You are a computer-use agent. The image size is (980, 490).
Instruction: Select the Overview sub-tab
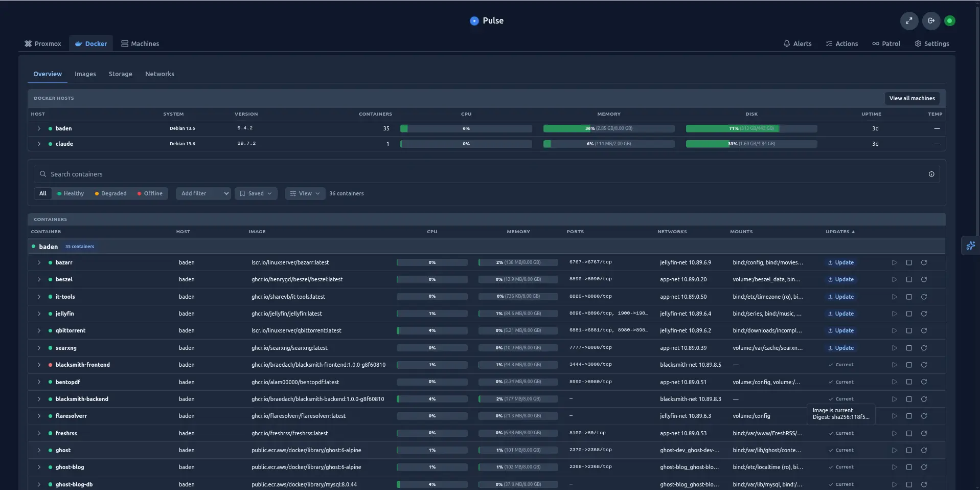tap(48, 74)
